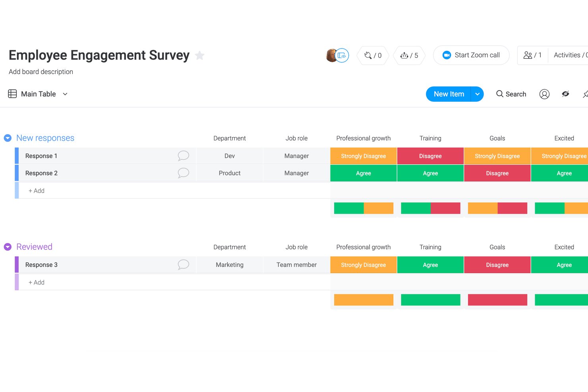Open the Response 3 item
588x392 pixels.
41,265
